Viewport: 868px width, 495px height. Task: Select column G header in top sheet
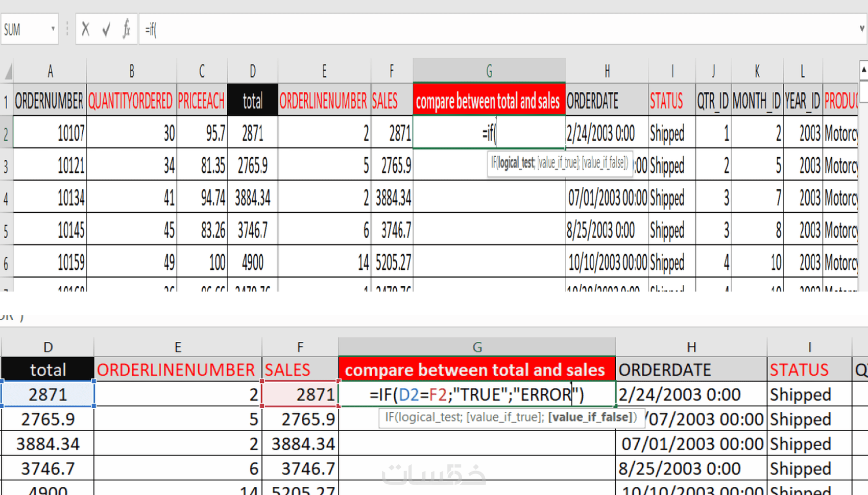pos(489,71)
